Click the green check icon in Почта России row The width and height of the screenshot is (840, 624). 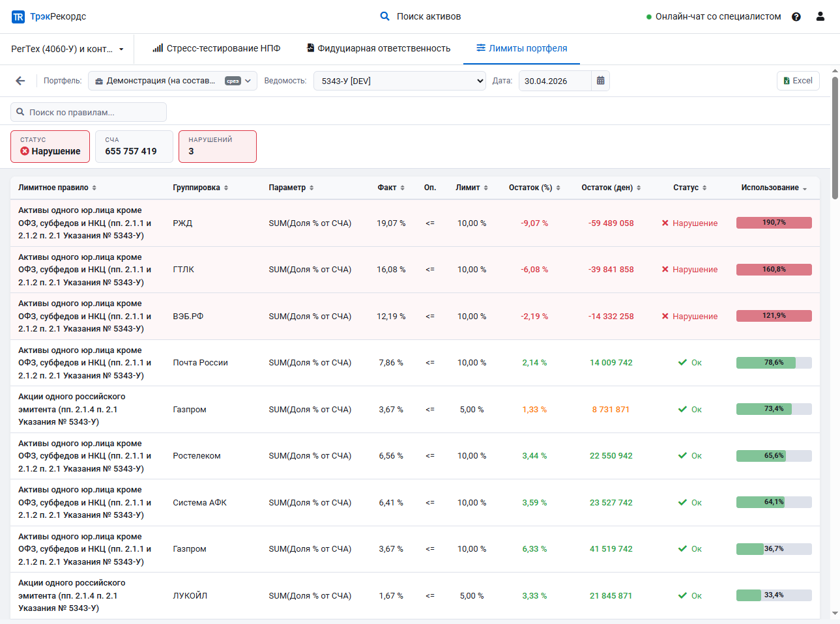tap(682, 363)
